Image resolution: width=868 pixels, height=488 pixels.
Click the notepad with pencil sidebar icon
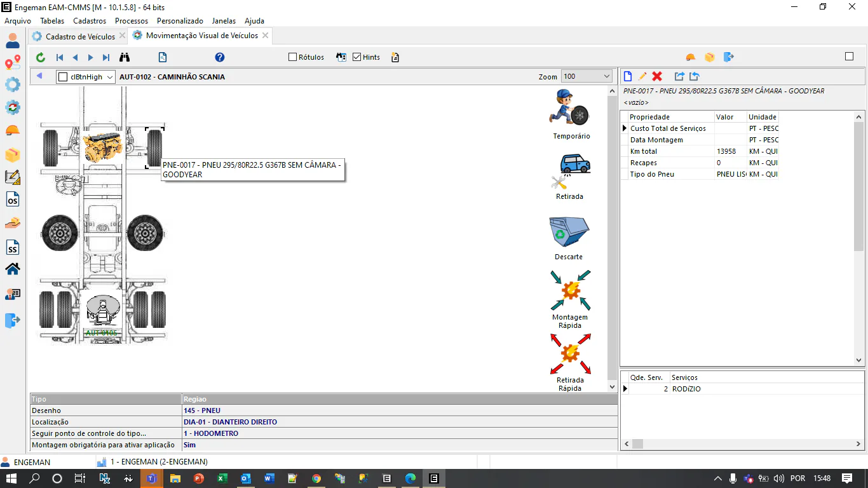click(13, 177)
